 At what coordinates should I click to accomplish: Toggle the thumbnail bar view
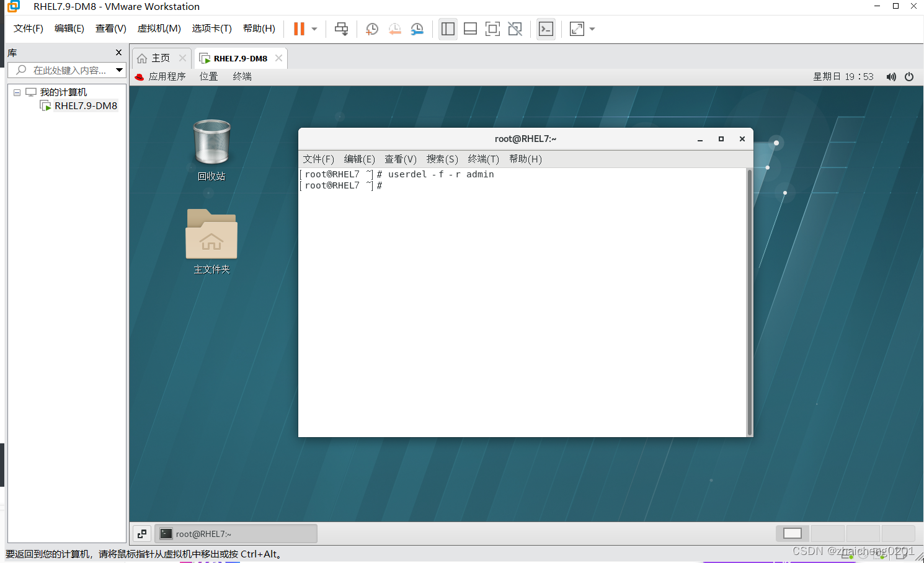470,29
